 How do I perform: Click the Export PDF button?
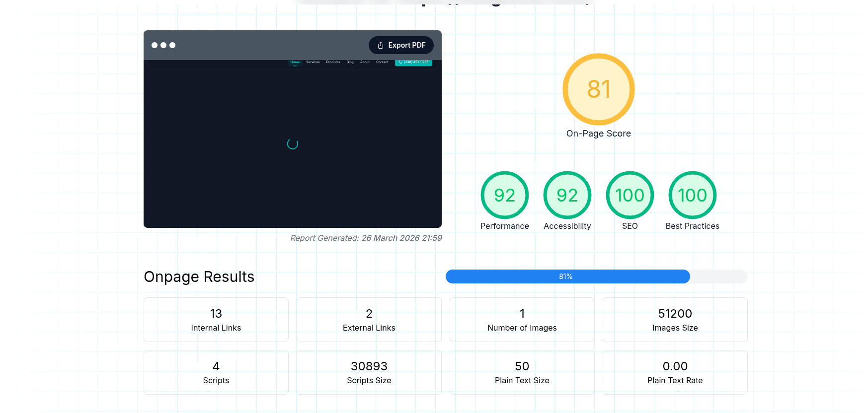[401, 45]
